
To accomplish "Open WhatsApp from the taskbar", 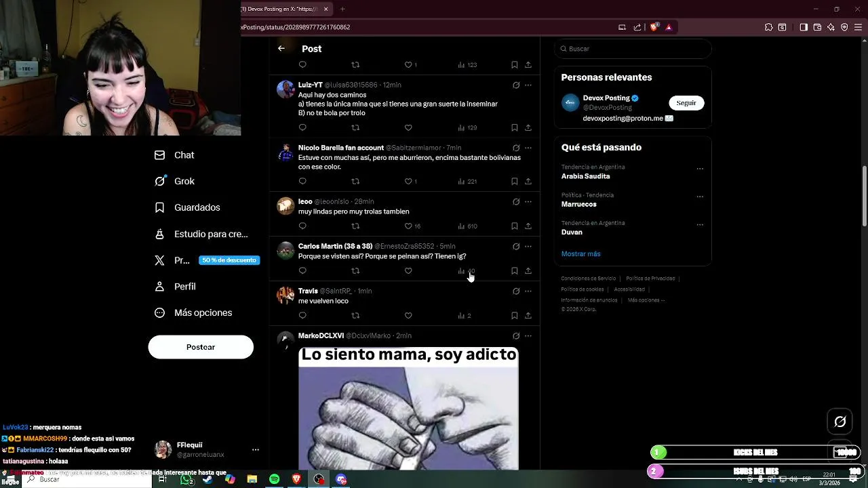I will [x=186, y=479].
